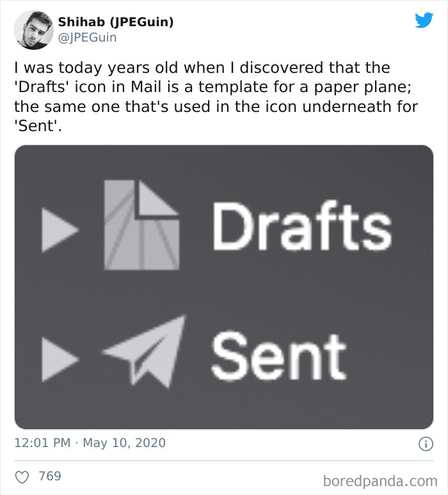The height and width of the screenshot is (495, 448).
Task: Select the Drafts mailbox label
Action: [x=301, y=226]
